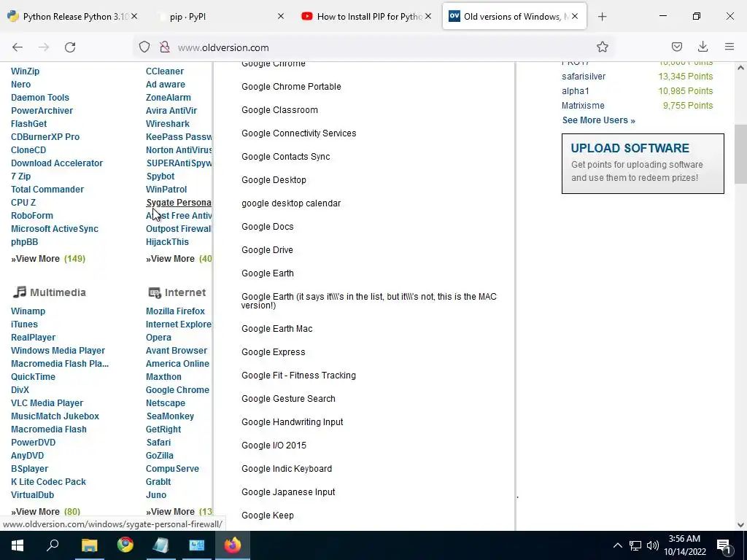This screenshot has height=560, width=747.
Task: Select Google Express in the list
Action: point(273,352)
